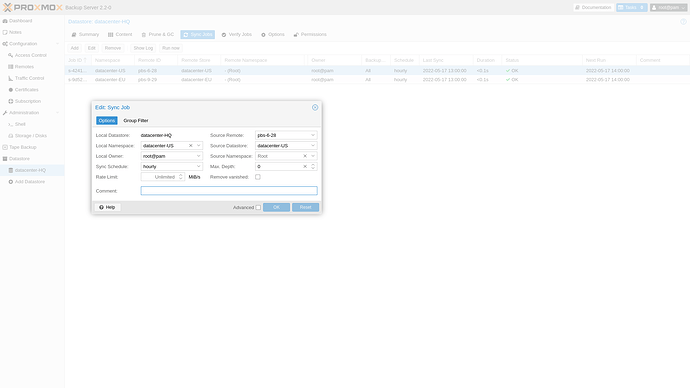Click the Remove toolbar button
This screenshot has height=388, width=690.
(113, 48)
